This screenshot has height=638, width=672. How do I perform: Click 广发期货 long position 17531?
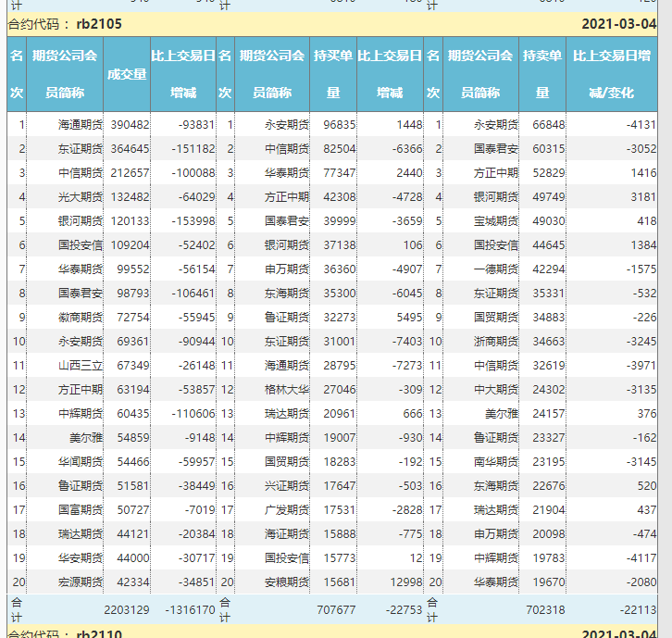click(340, 510)
